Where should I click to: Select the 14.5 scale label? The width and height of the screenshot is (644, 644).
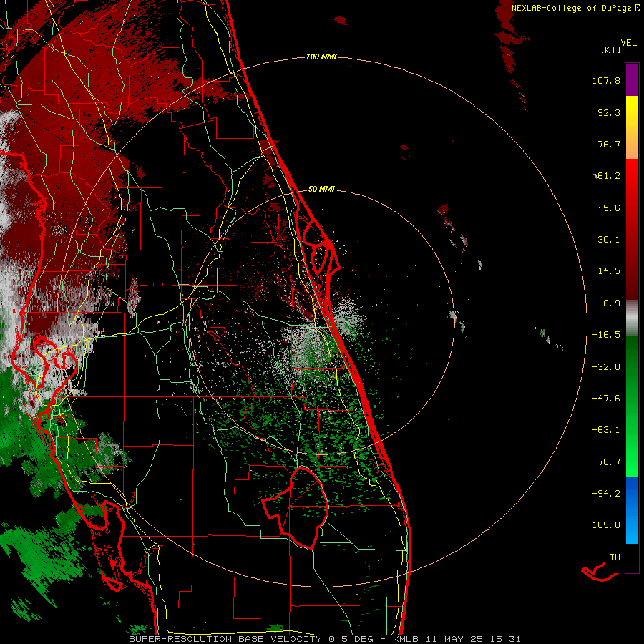609,271
